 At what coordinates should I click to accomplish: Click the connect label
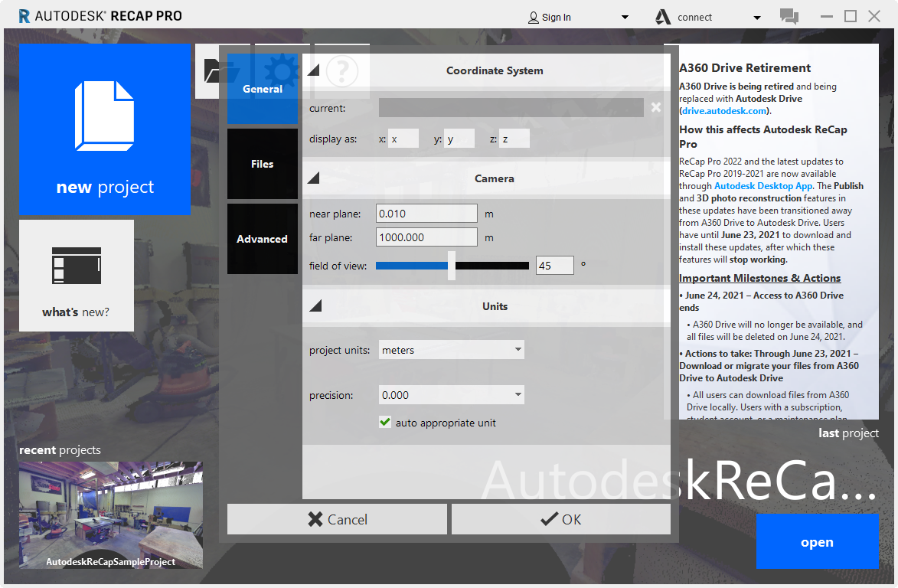click(x=694, y=17)
